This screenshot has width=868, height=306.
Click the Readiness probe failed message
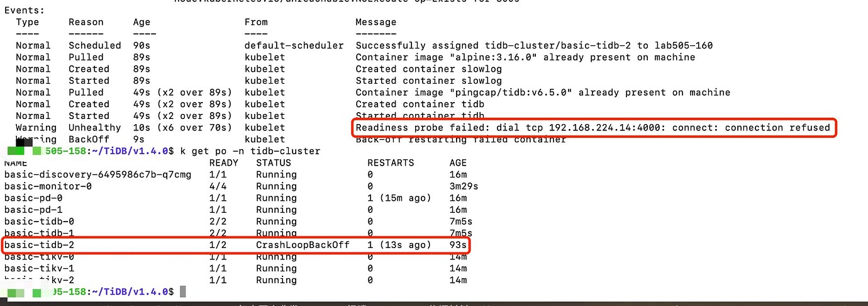(x=593, y=128)
